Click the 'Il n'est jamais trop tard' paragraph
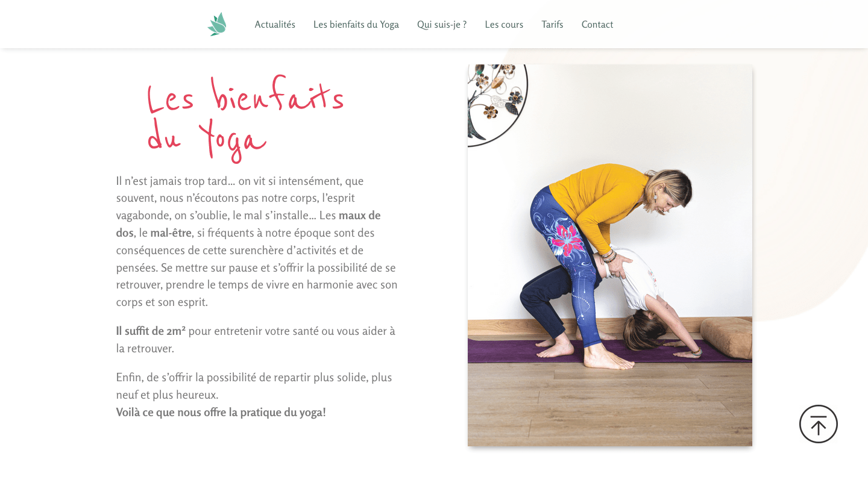Viewport: 868px width, 477px height. 257,242
